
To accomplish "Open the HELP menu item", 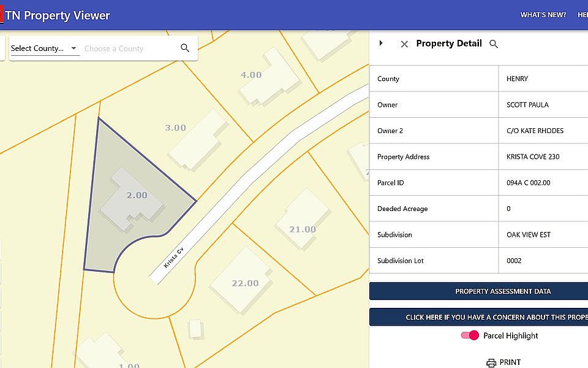I will tap(582, 15).
